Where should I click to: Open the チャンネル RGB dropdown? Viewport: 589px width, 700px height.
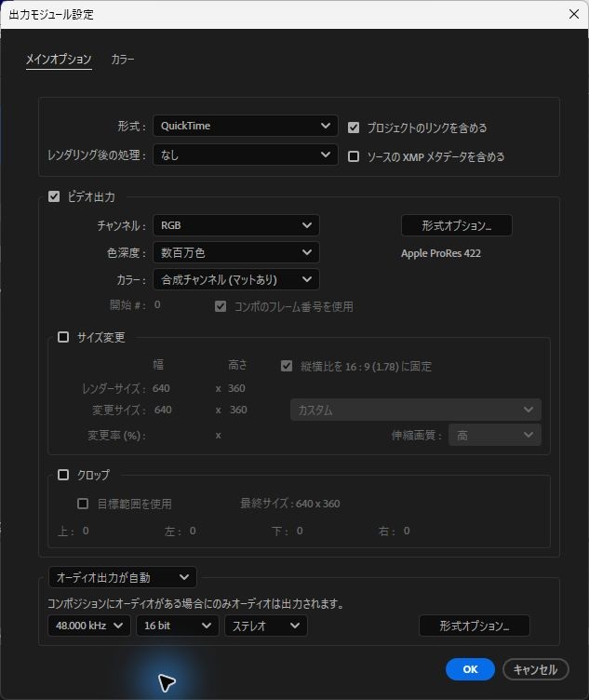tap(236, 225)
